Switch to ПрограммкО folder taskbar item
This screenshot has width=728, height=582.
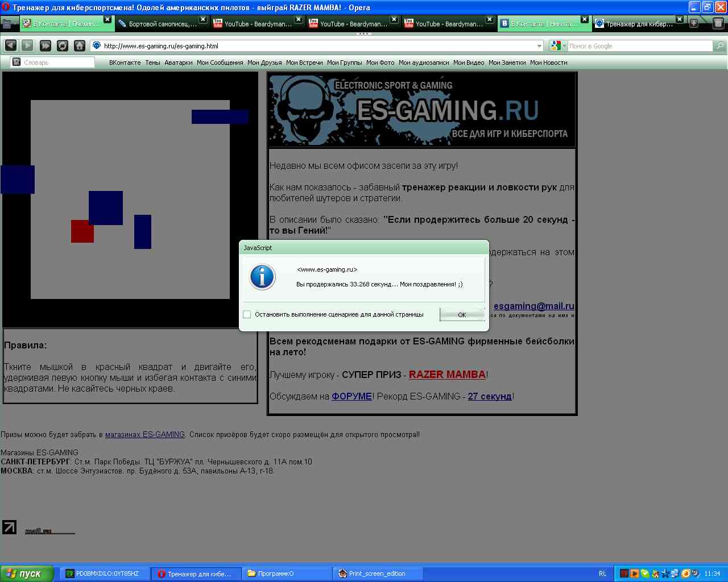287,573
